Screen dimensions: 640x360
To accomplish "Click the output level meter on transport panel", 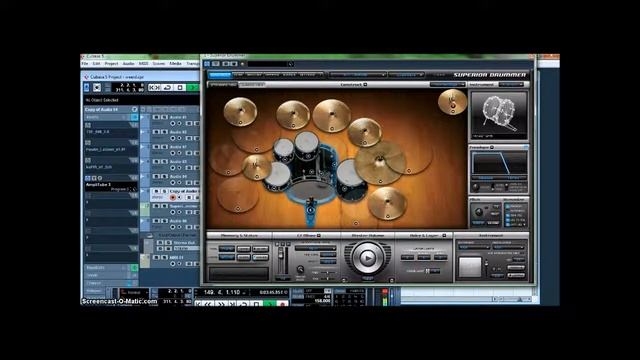I will click(x=384, y=297).
